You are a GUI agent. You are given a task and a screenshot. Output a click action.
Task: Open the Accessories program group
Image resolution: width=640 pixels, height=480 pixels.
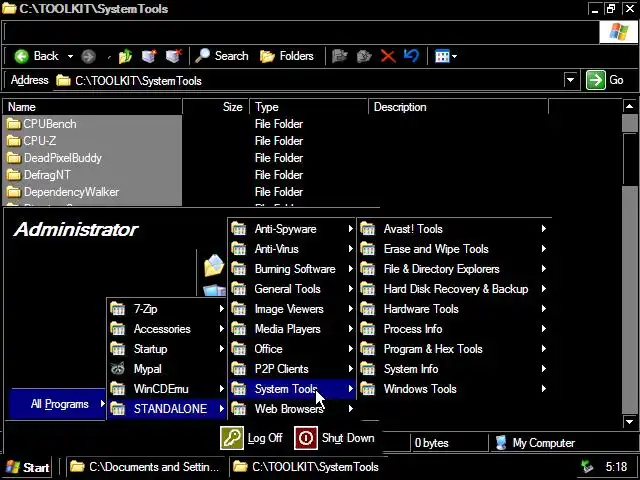[x=167, y=329]
